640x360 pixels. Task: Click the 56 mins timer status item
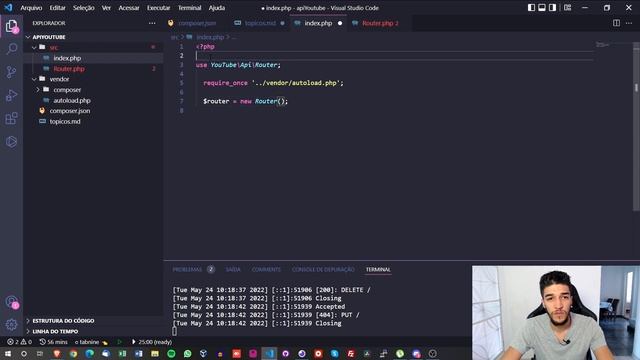(x=53, y=342)
